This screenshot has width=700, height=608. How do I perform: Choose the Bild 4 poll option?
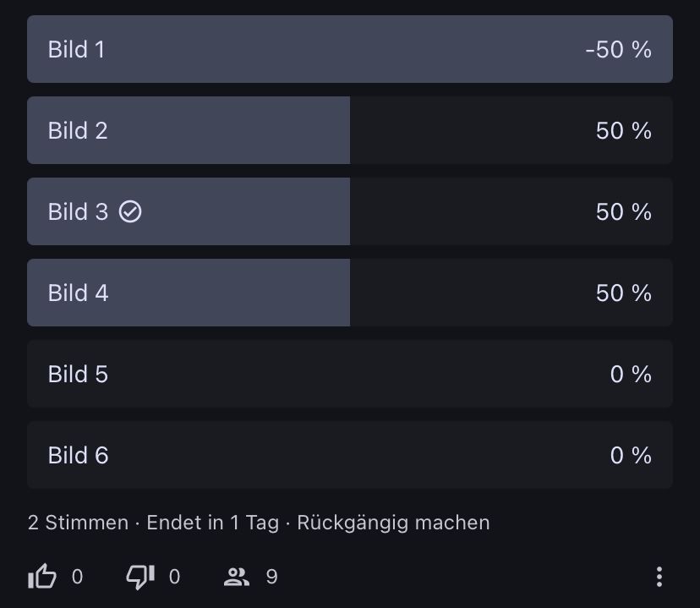pyautogui.click(x=350, y=293)
